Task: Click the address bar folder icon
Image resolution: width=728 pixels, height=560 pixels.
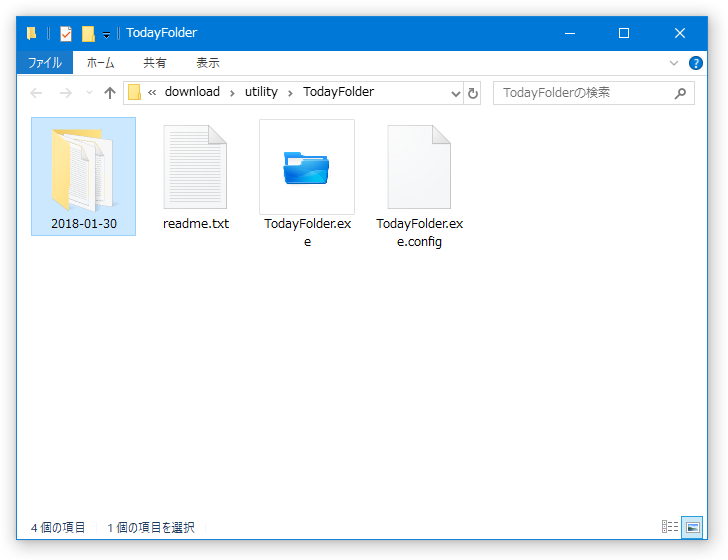Action: coord(134,92)
